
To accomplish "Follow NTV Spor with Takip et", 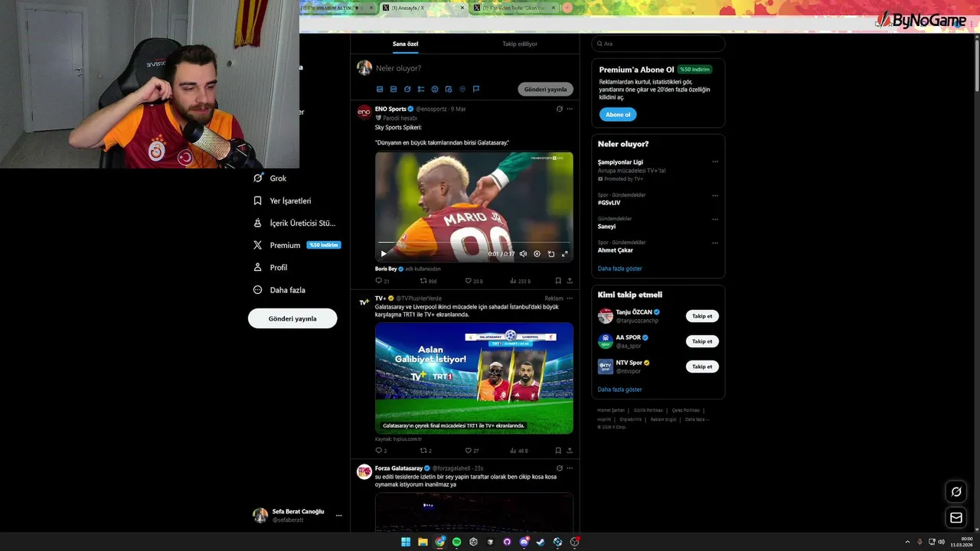I will [702, 367].
